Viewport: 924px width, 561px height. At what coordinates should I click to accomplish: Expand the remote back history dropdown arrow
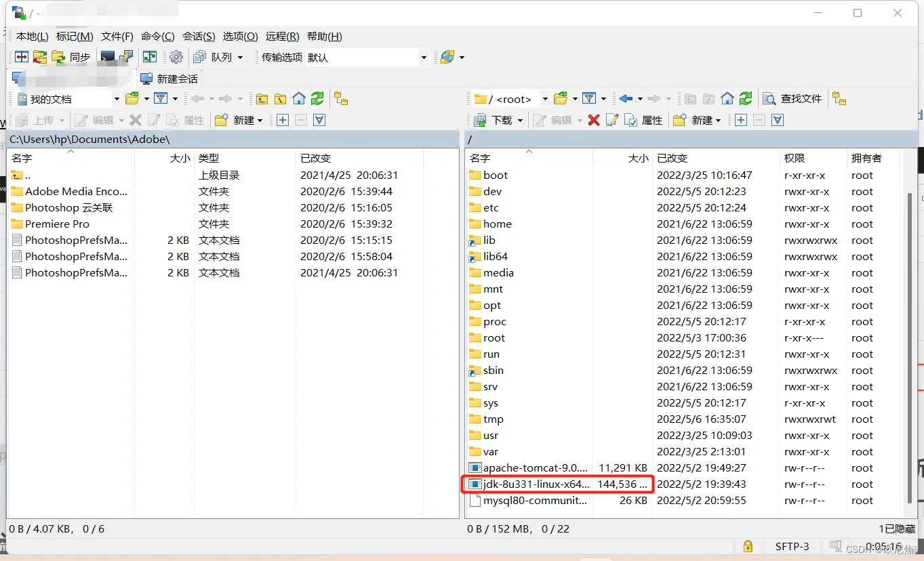[x=639, y=99]
